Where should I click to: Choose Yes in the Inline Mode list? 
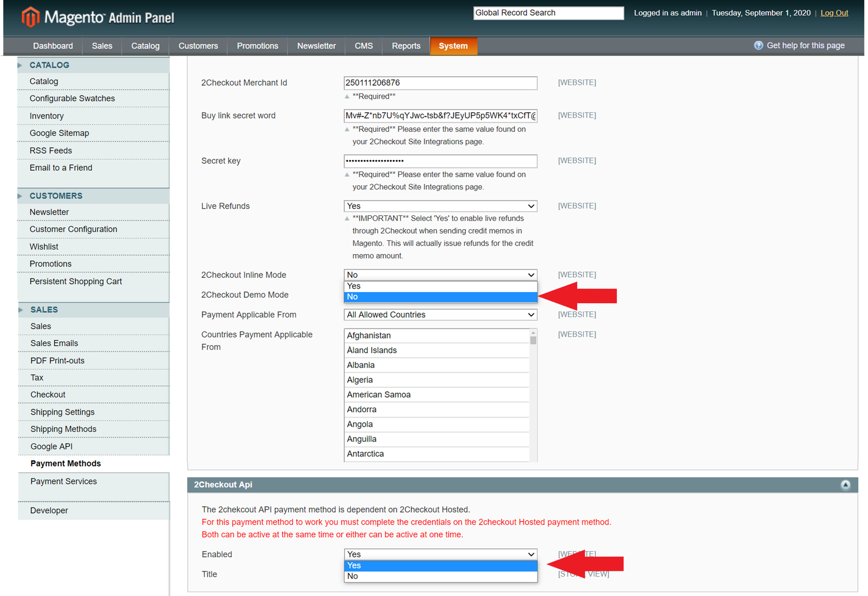point(440,286)
